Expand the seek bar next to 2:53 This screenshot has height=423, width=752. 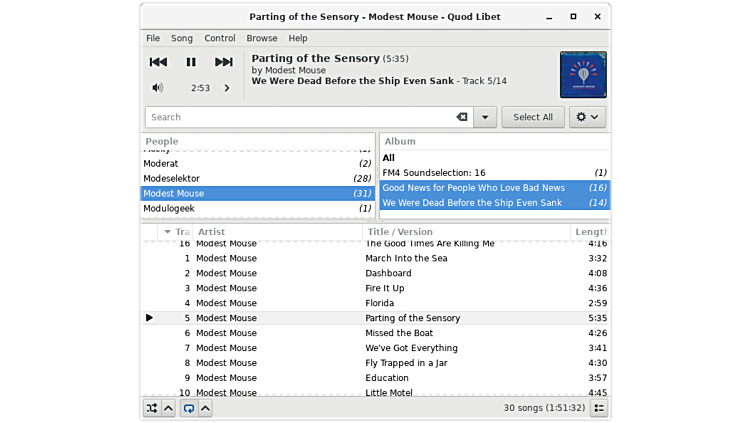tap(227, 88)
